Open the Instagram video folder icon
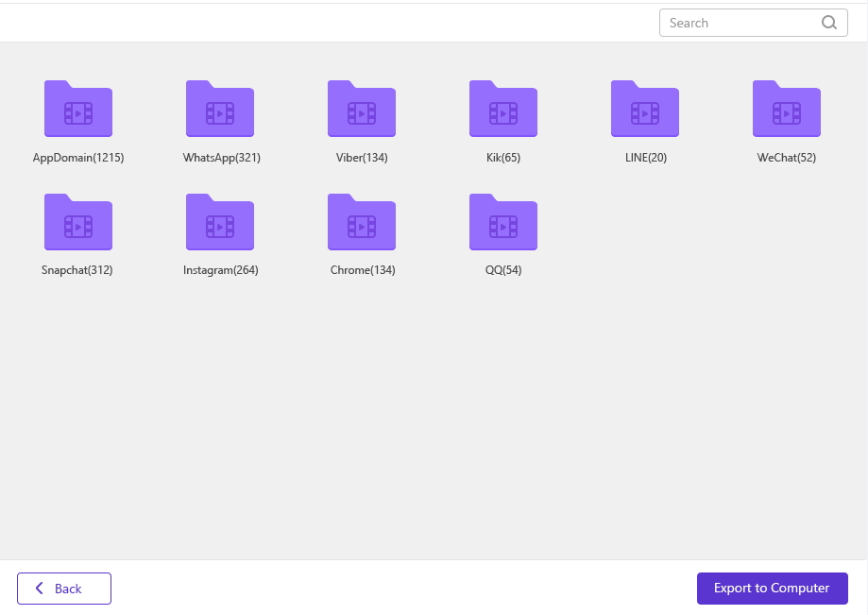 (220, 222)
